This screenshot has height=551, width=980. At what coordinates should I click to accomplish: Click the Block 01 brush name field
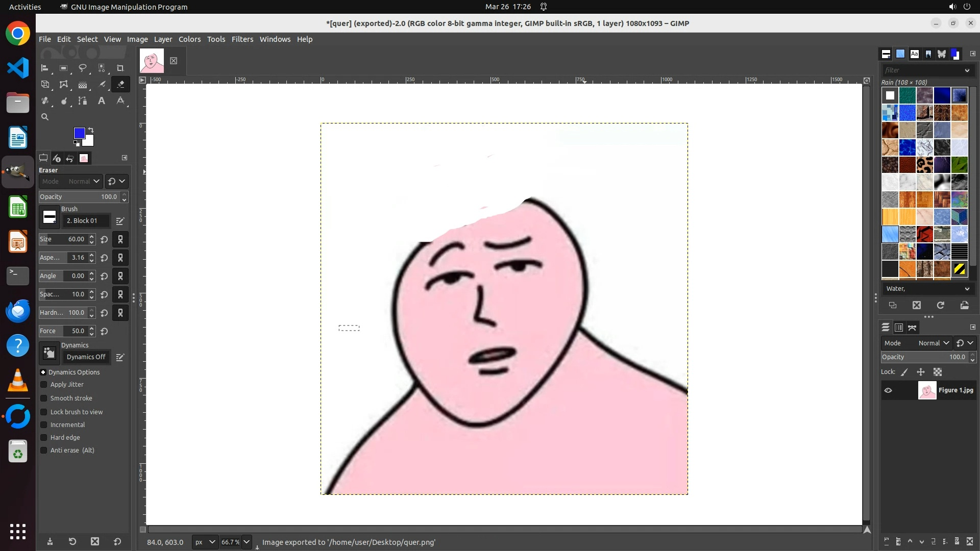coord(86,220)
